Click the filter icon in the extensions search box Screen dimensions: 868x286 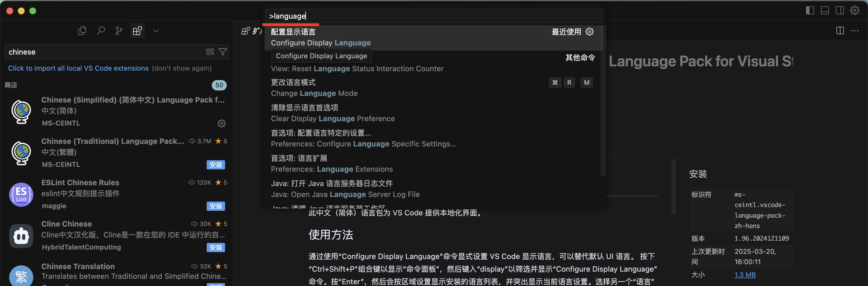click(223, 52)
